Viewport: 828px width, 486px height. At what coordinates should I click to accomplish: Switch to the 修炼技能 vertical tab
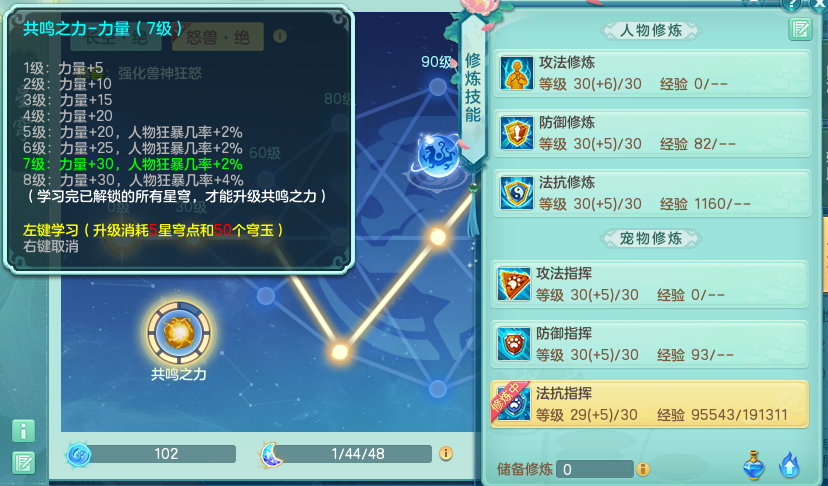(473, 87)
